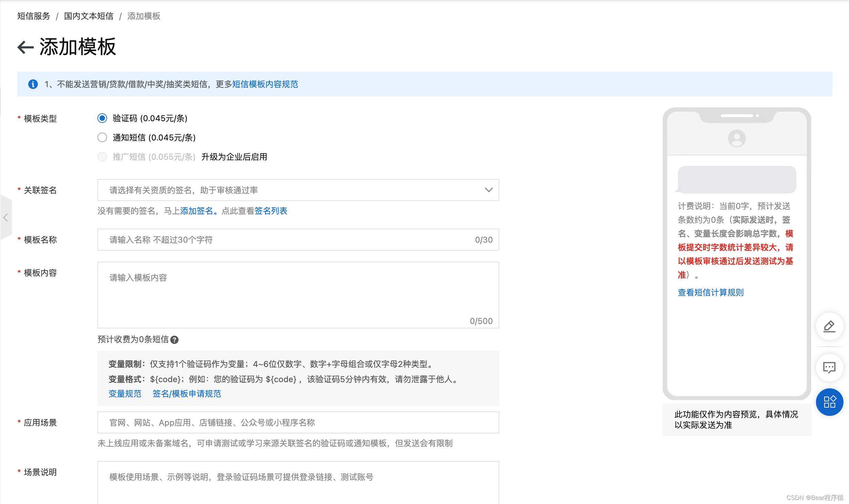Image resolution: width=849 pixels, height=504 pixels.
Task: Click the help icon next to 预计收费为0条短信
Action: pos(175,340)
